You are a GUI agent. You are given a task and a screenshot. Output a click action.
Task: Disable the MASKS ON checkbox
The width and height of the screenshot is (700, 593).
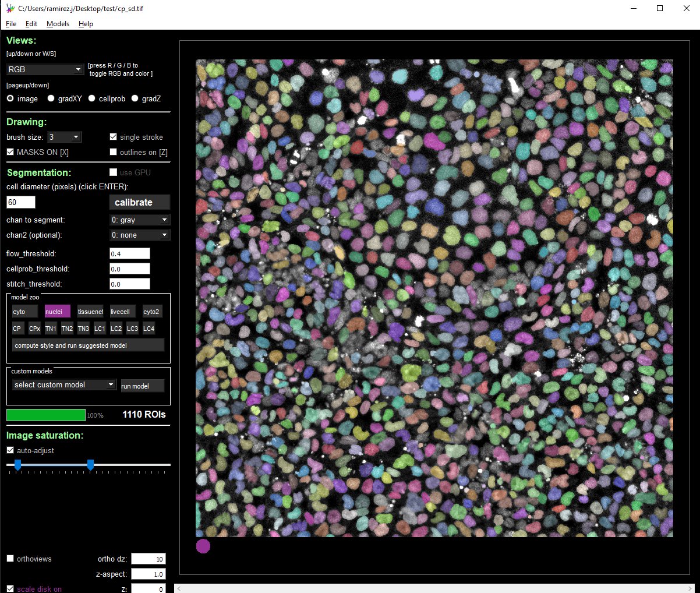10,152
